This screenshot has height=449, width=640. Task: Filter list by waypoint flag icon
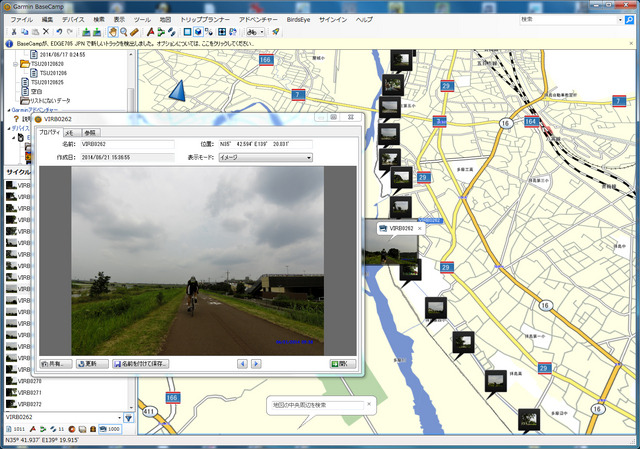pyautogui.click(x=33, y=429)
